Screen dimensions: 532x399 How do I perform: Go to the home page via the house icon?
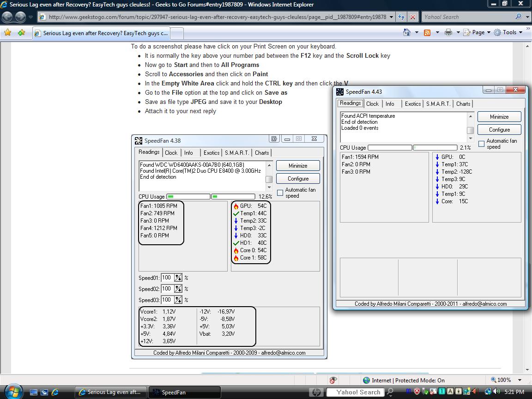[406, 32]
